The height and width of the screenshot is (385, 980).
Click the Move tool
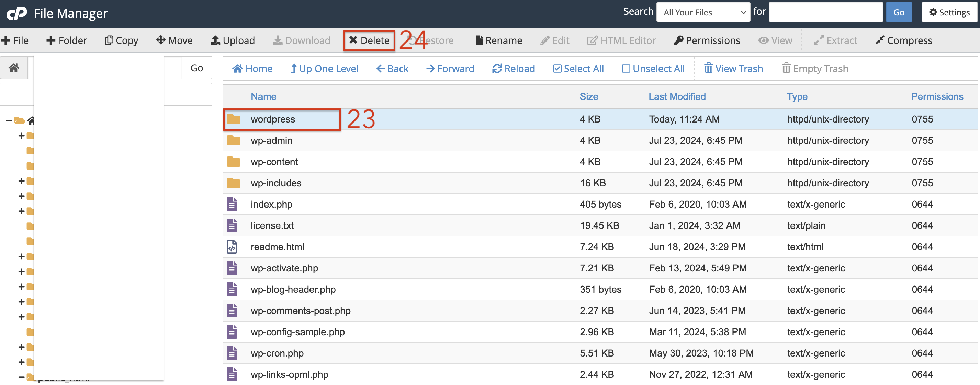coord(174,40)
